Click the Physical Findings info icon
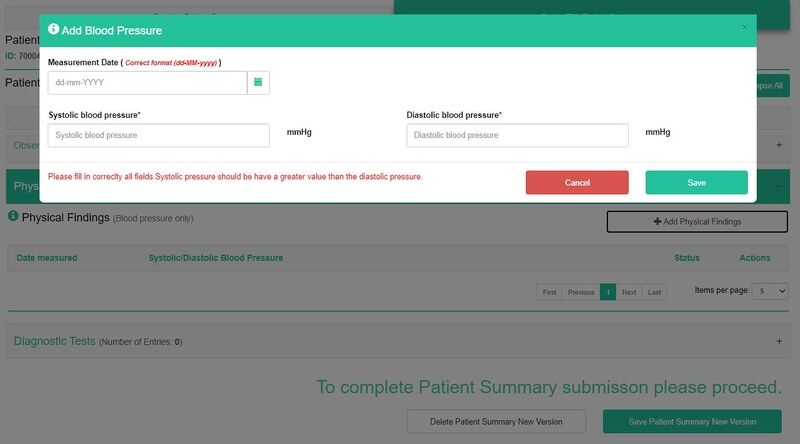This screenshot has height=444, width=800. [x=13, y=216]
